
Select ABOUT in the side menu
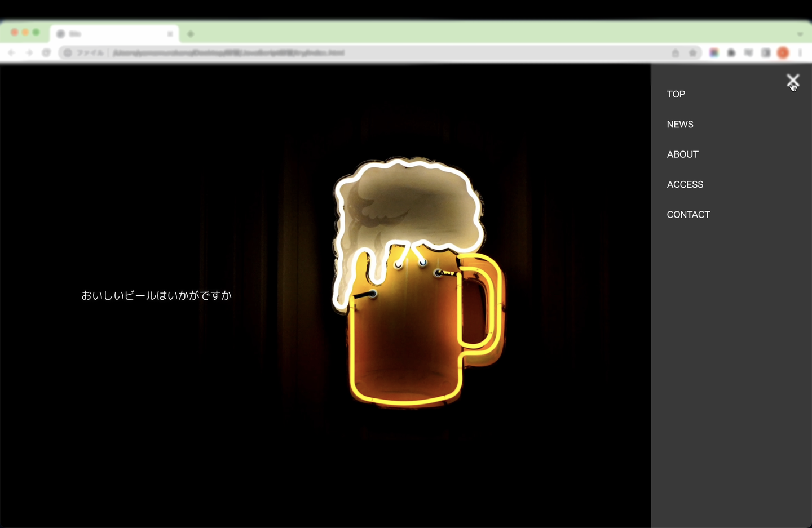pyautogui.click(x=682, y=154)
